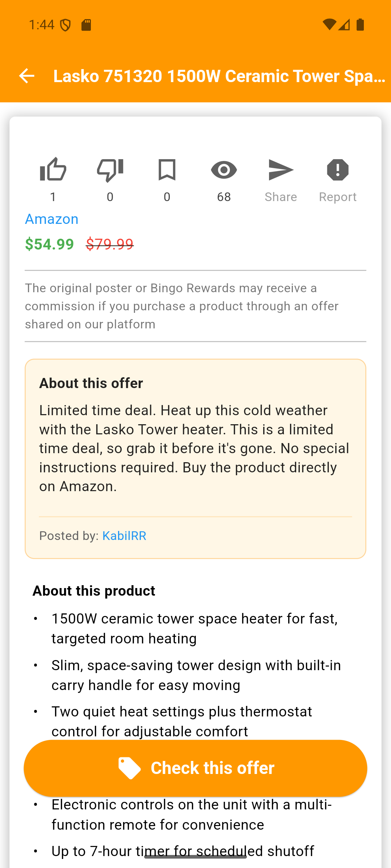
Task: Tap the back arrow in header
Action: coord(26,76)
